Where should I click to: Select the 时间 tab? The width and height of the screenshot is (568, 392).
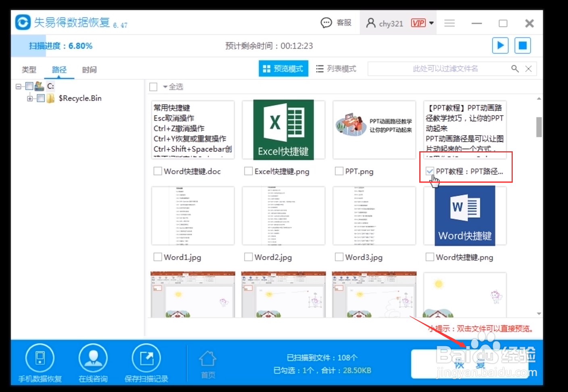point(89,70)
